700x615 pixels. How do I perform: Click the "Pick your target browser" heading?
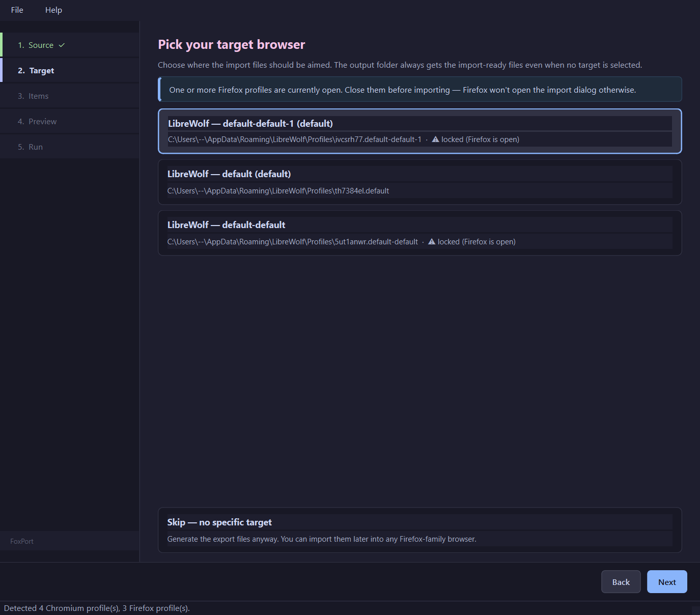pyautogui.click(x=232, y=45)
